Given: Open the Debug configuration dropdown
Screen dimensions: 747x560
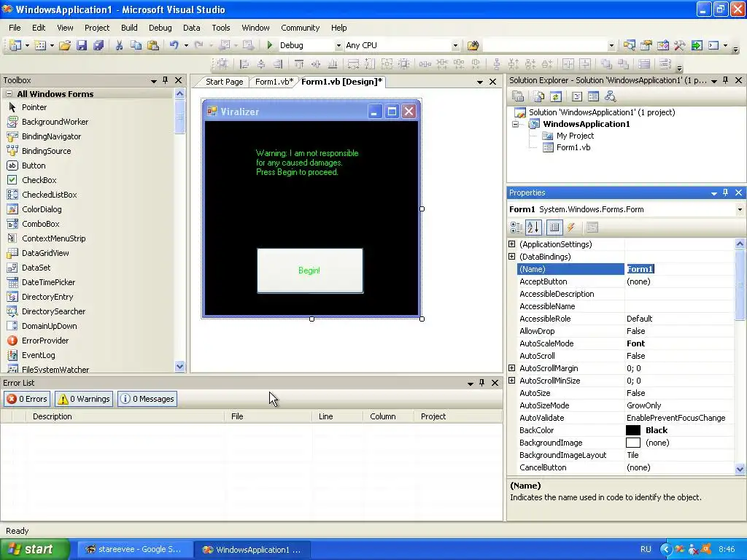Looking at the screenshot, I should point(338,46).
